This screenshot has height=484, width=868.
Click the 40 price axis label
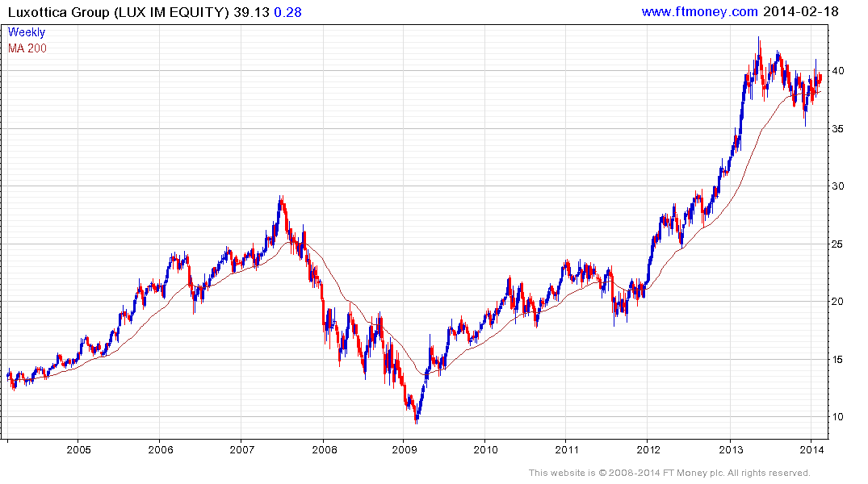pos(838,71)
